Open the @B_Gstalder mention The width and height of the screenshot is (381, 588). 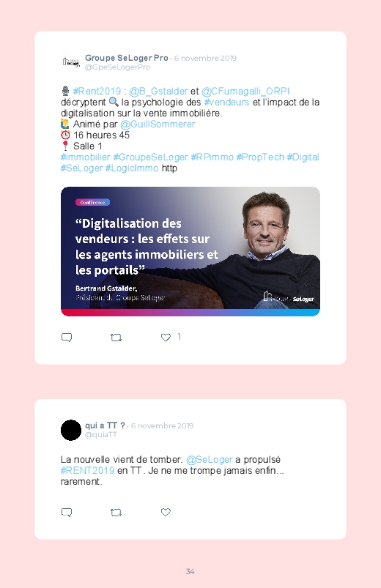(x=158, y=91)
